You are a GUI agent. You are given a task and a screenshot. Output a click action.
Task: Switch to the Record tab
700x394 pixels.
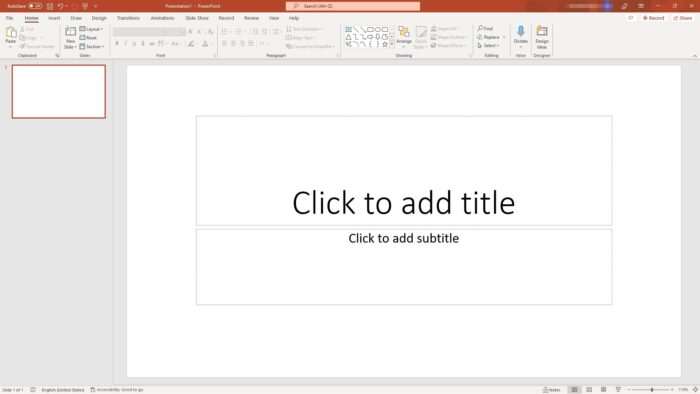pos(226,18)
